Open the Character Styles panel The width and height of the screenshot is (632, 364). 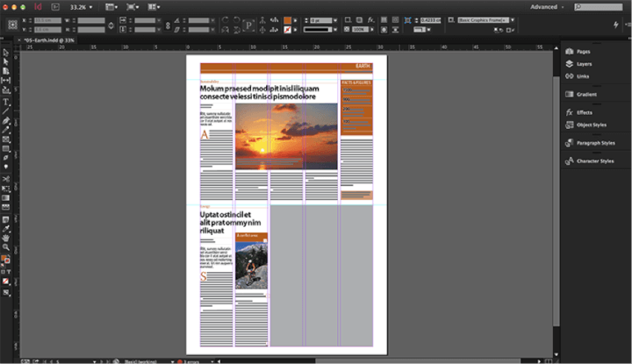(594, 161)
